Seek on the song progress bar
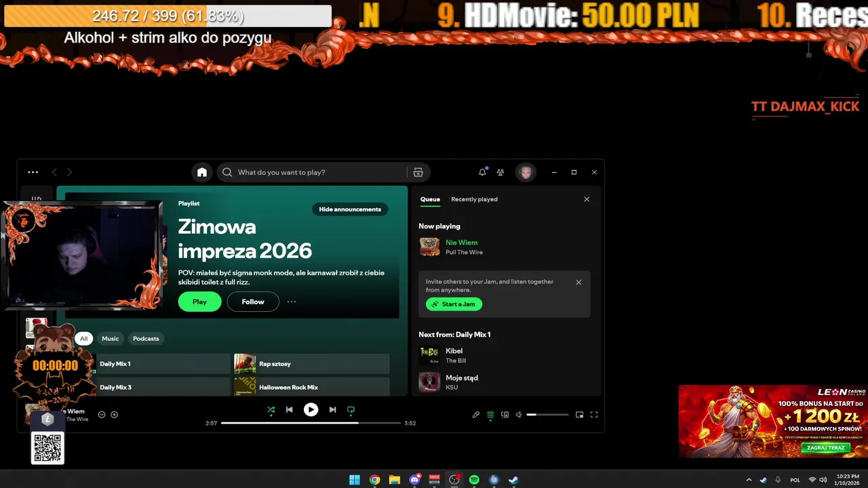The image size is (868, 488). click(x=311, y=423)
